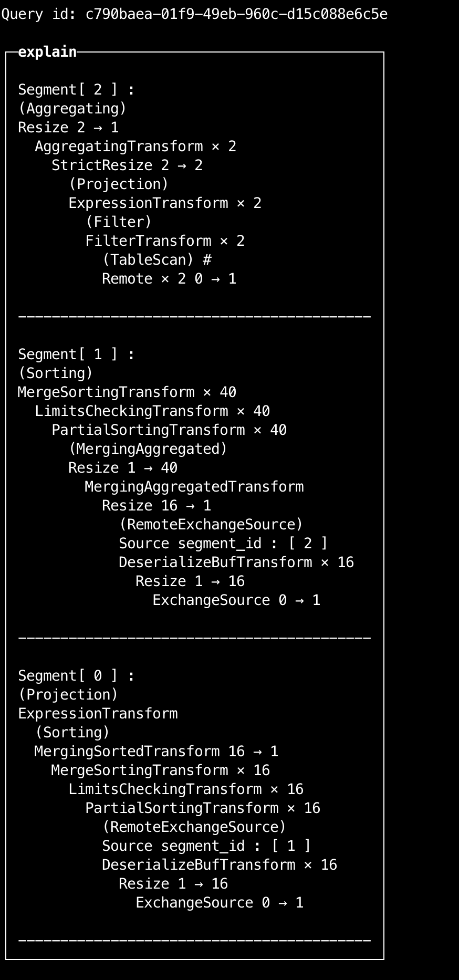Select the Segment[ 0 ] heading
Image resolution: width=459 pixels, height=980 pixels.
click(76, 676)
